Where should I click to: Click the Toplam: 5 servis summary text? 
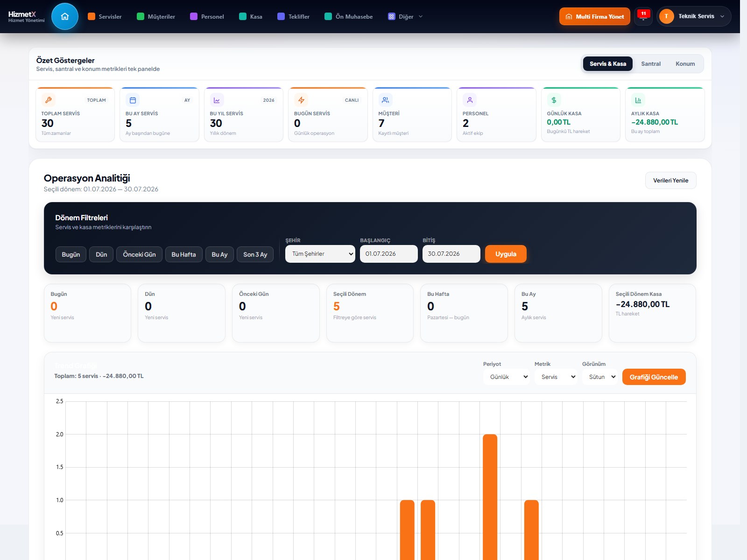tap(99, 376)
